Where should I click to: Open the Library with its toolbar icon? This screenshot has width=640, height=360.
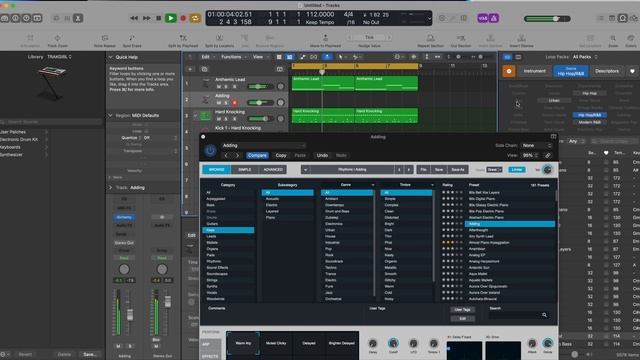click(4, 18)
